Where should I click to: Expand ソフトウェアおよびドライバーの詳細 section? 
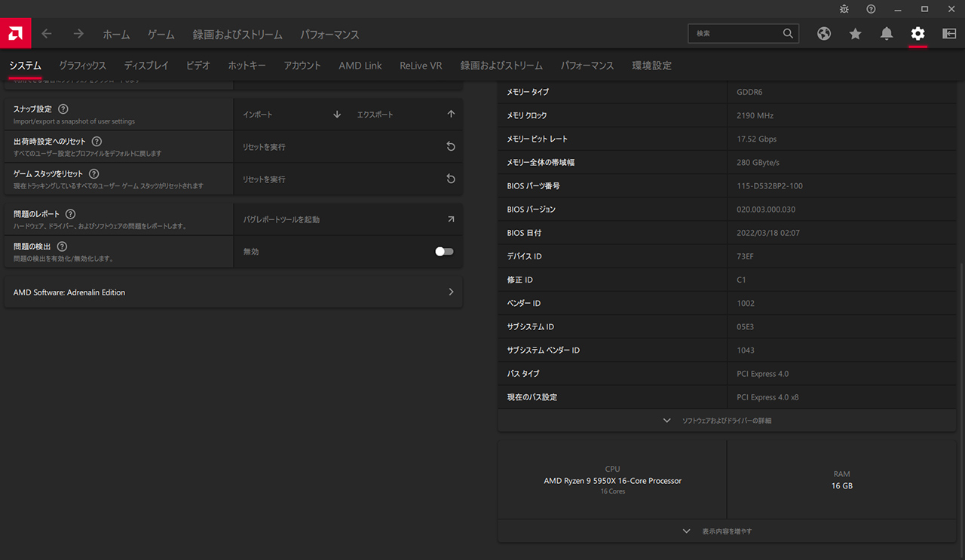[726, 421]
